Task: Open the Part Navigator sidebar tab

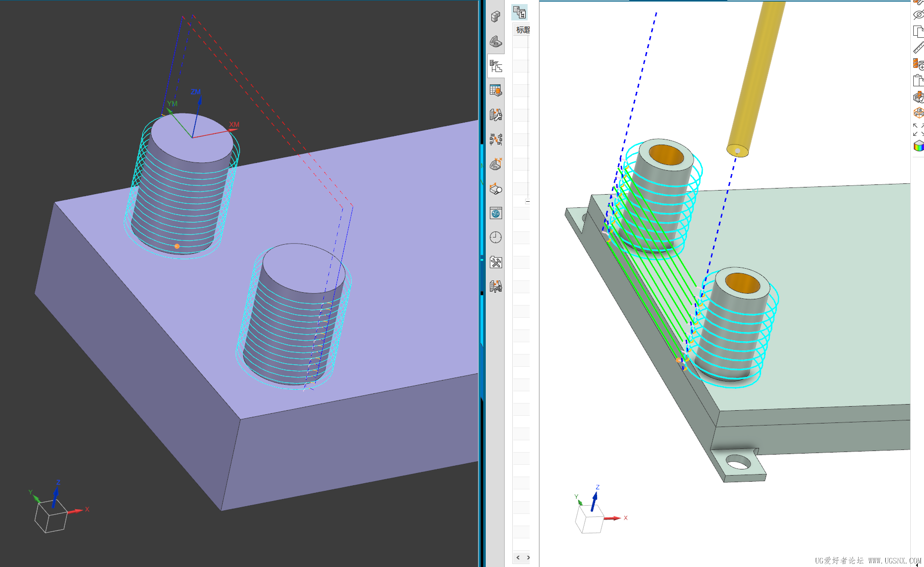Action: 495,42
